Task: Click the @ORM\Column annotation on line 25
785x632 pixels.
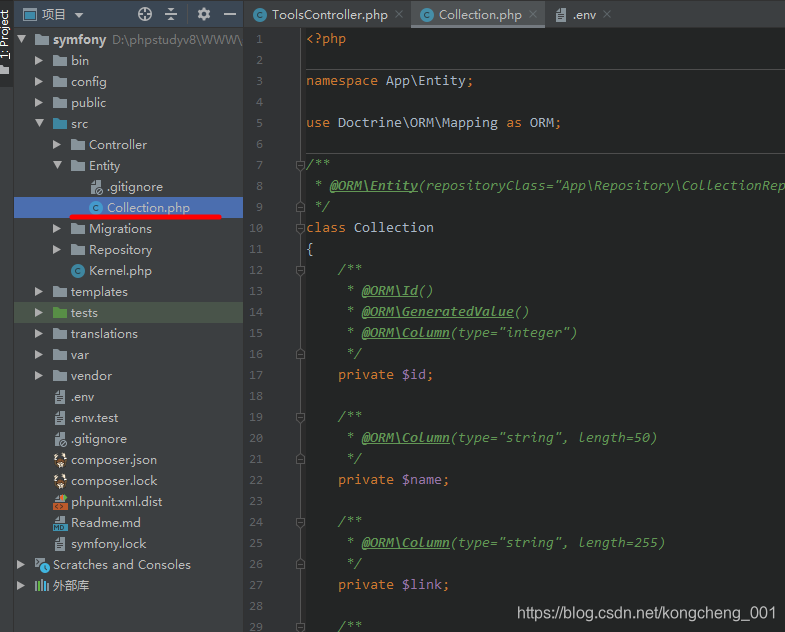Action: [x=406, y=543]
